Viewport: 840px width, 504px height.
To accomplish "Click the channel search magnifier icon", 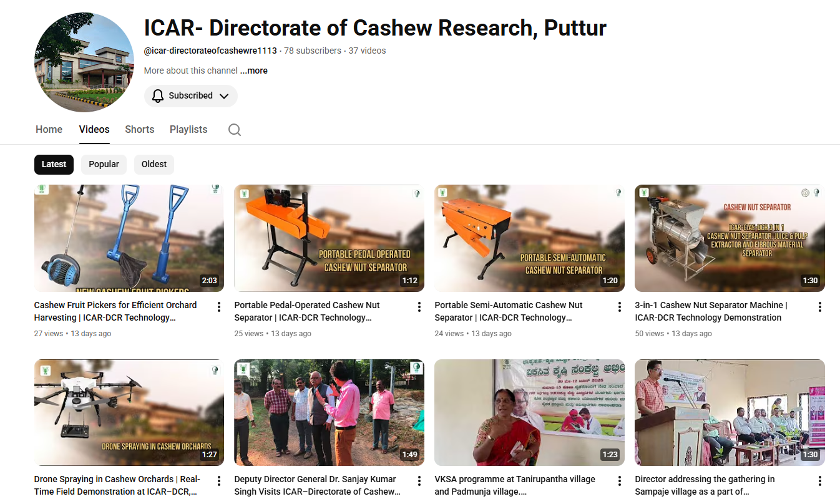I will click(x=234, y=130).
